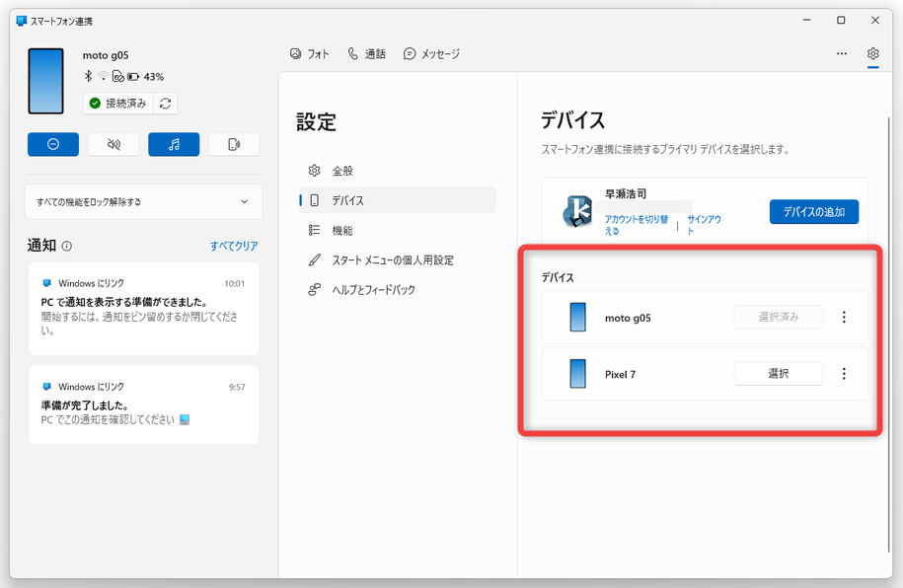The image size is (903, 588).
Task: Open the フォト tab
Action: point(310,54)
